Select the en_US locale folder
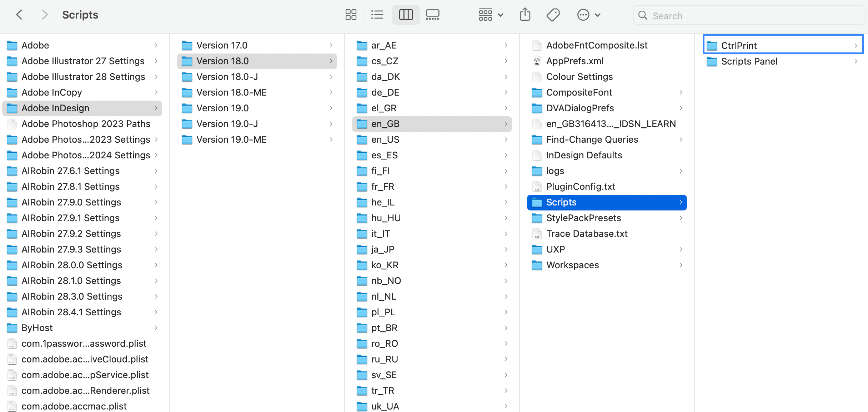Image resolution: width=868 pixels, height=412 pixels. point(432,139)
